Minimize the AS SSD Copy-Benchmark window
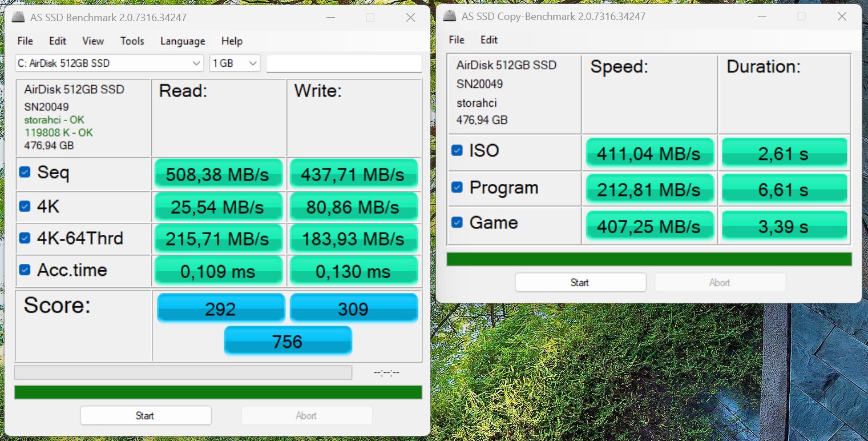This screenshot has width=868, height=441. click(x=761, y=17)
